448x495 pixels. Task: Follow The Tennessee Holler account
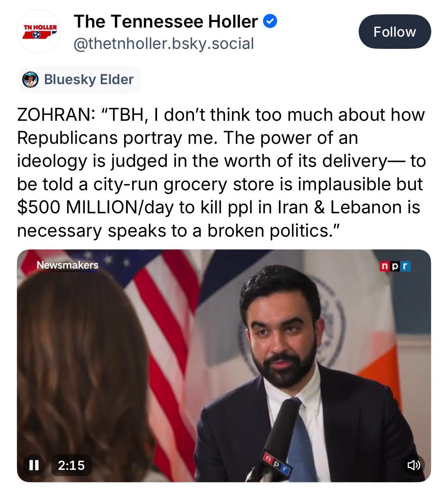[x=394, y=32]
